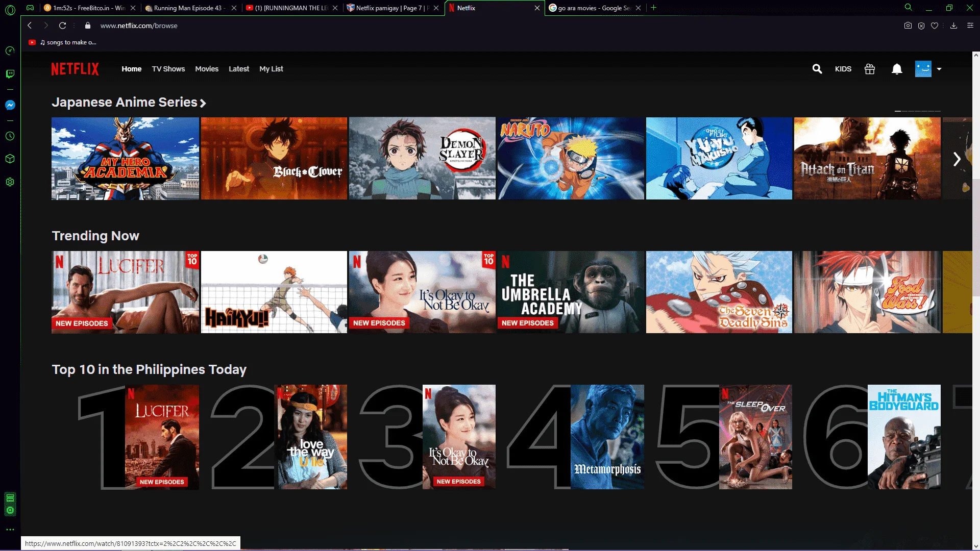Viewport: 980px width, 551px height.
Task: Click the Netflix profile avatar
Action: pyautogui.click(x=923, y=69)
